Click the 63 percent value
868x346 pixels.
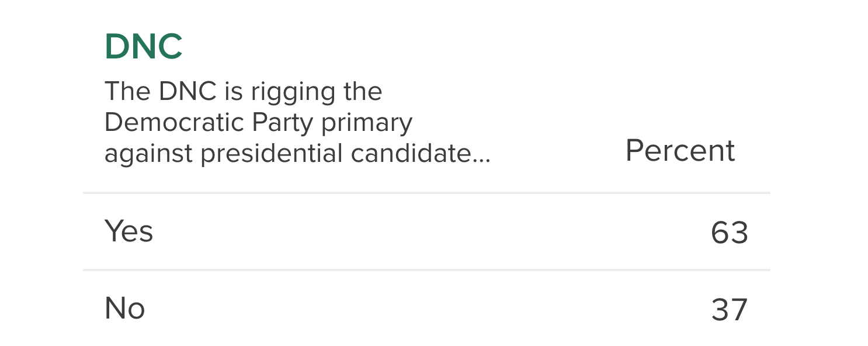[x=730, y=233]
